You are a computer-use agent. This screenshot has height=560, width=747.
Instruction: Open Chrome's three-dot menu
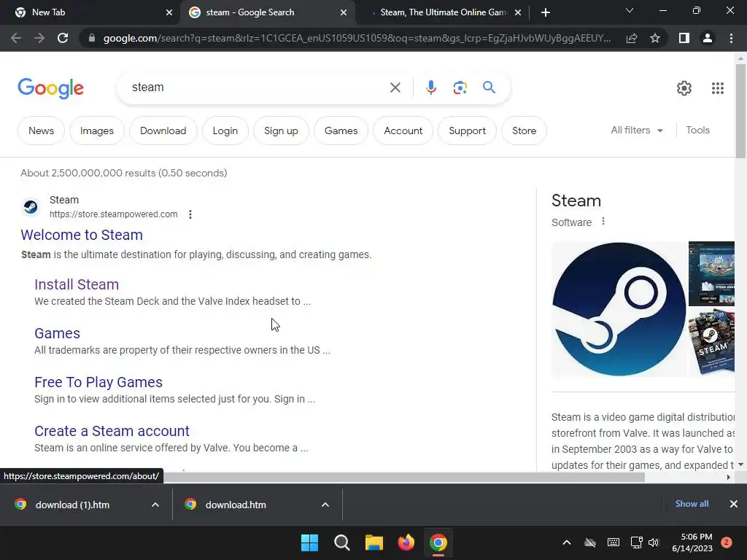tap(731, 38)
